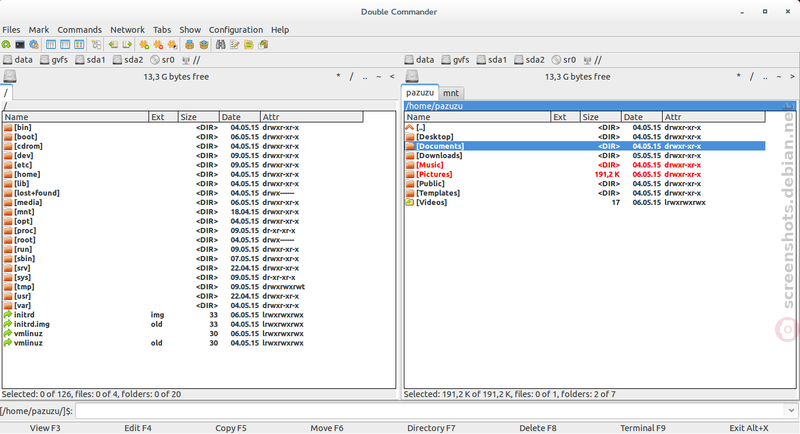The width and height of the screenshot is (800, 434).
Task: Click parent .. button in right panel
Action: pyautogui.click(x=765, y=76)
